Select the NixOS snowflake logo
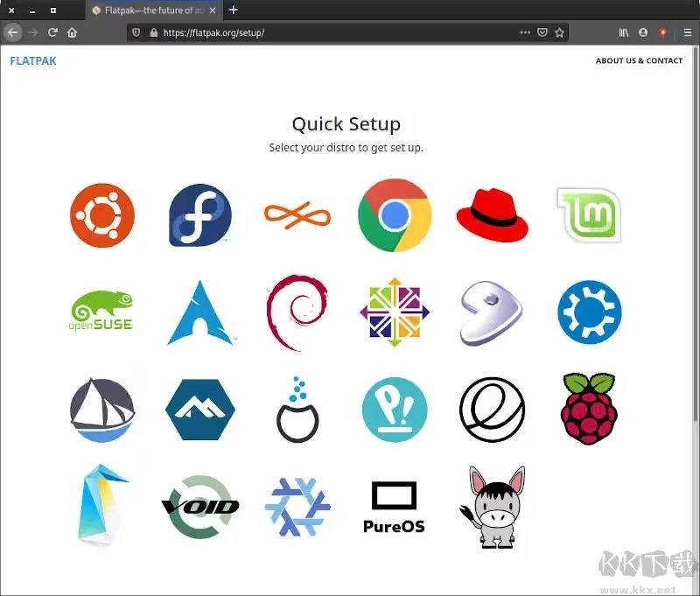 point(297,507)
